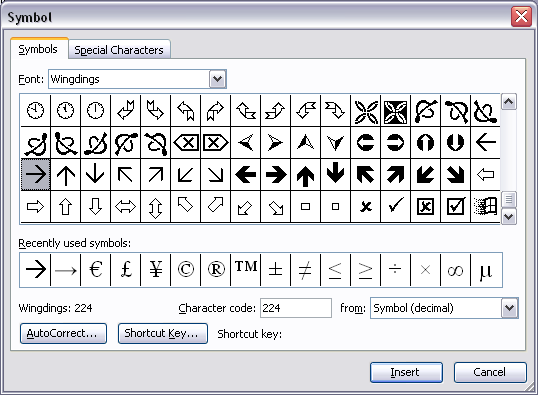
Task: Pick the outlined right arrow symbol
Action: tap(36, 207)
